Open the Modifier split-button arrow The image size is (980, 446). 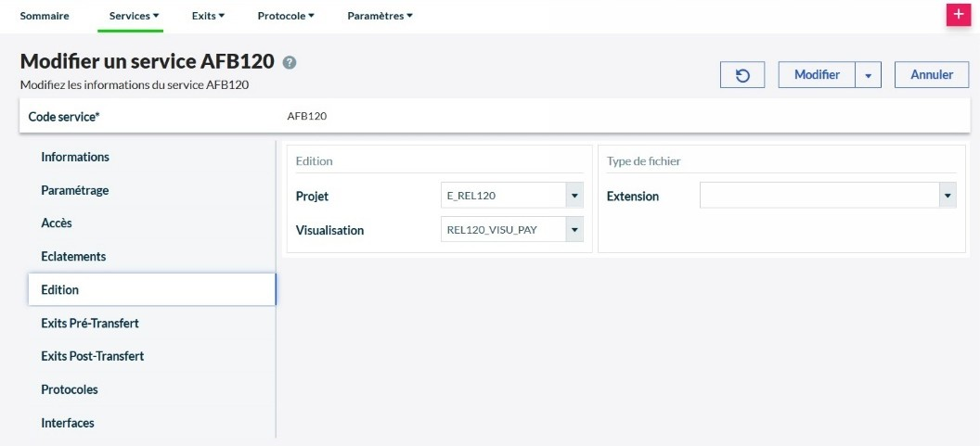point(868,75)
